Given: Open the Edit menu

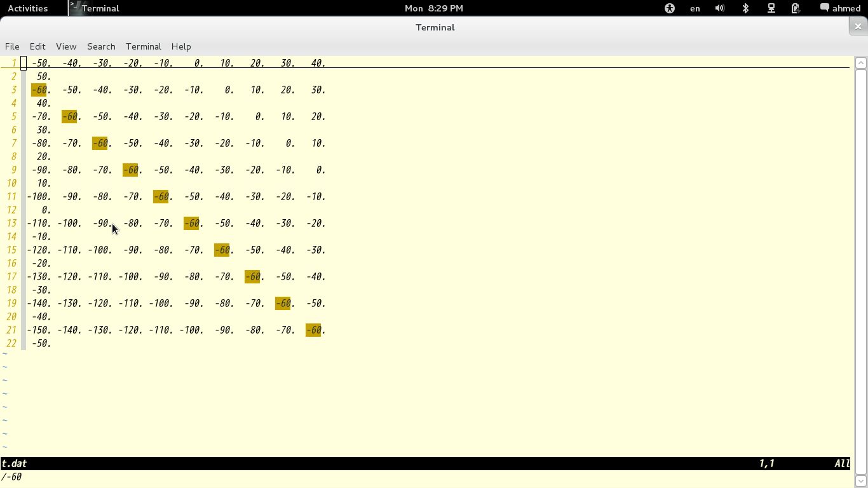Looking at the screenshot, I should (x=37, y=46).
